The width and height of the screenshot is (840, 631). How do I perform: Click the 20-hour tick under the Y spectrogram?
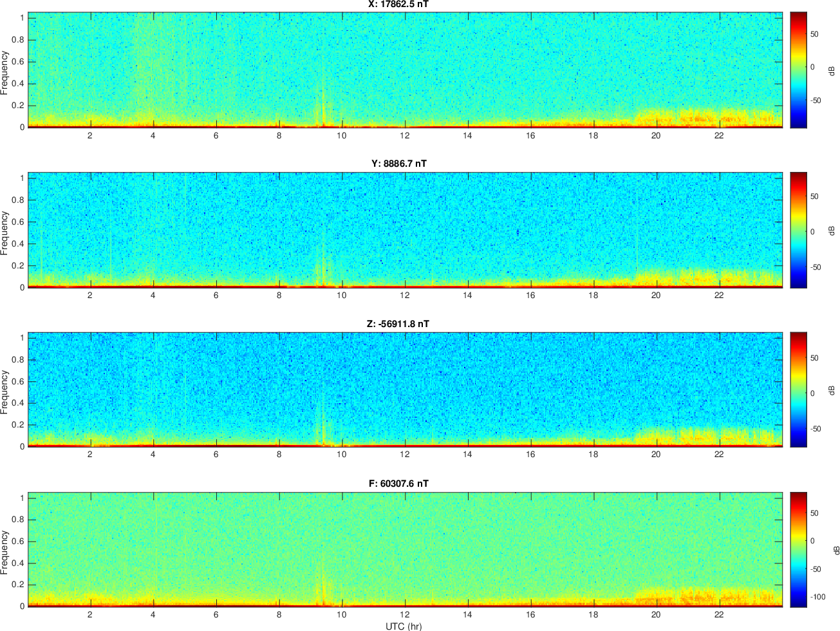656,296
